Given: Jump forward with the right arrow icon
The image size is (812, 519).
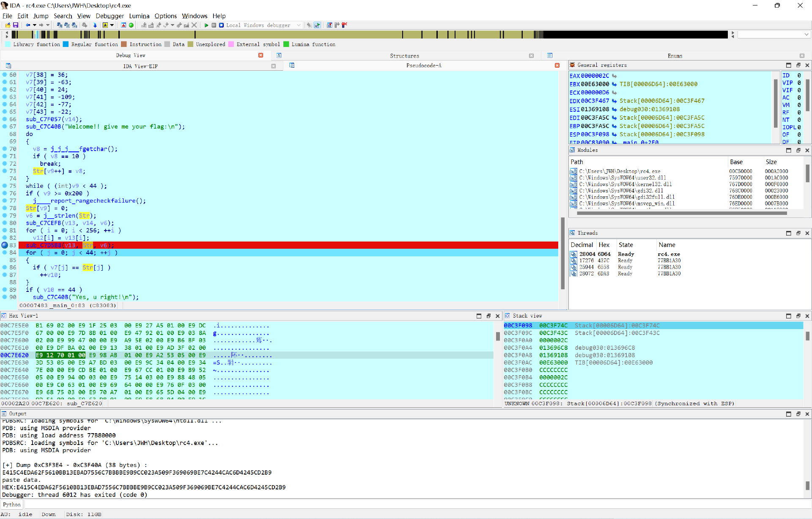Looking at the screenshot, I should click(41, 25).
